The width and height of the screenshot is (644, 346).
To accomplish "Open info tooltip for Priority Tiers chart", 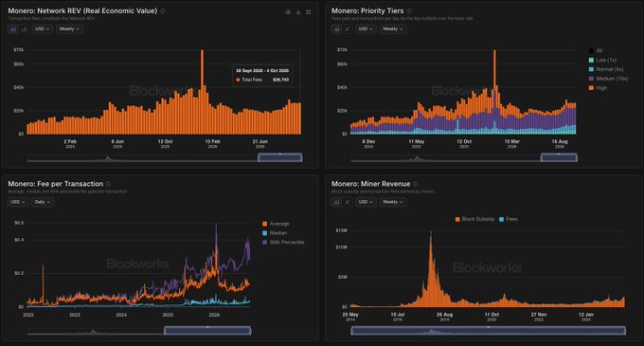I will pos(409,11).
